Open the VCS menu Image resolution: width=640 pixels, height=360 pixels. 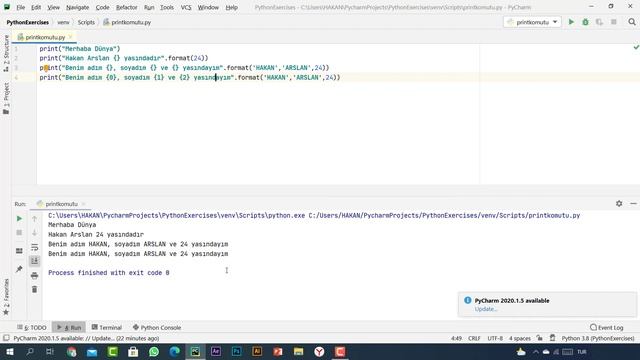[x=186, y=7]
